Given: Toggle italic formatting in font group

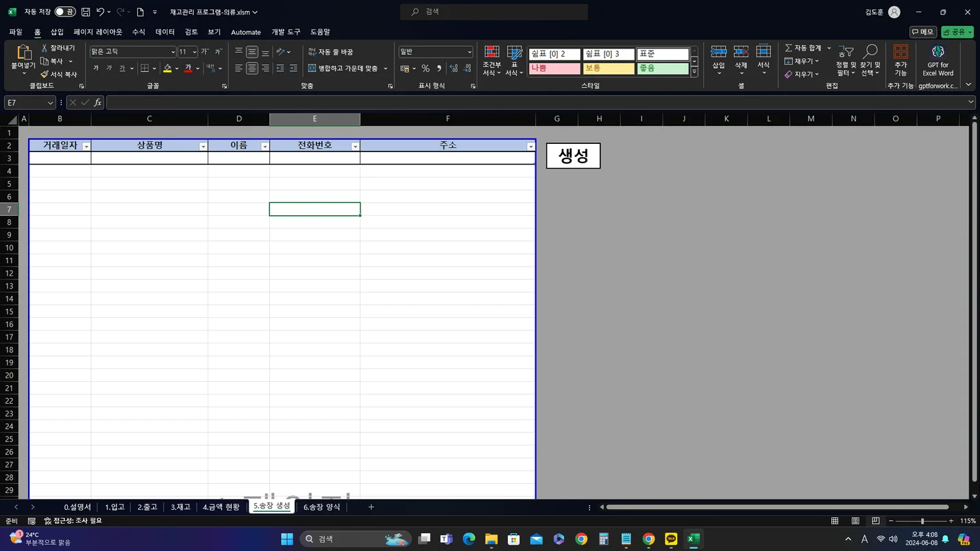Looking at the screenshot, I should 109,69.
